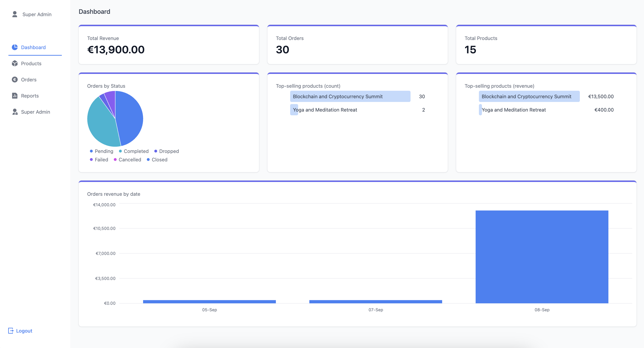
Task: Toggle the Completed legend entry
Action: pos(134,151)
